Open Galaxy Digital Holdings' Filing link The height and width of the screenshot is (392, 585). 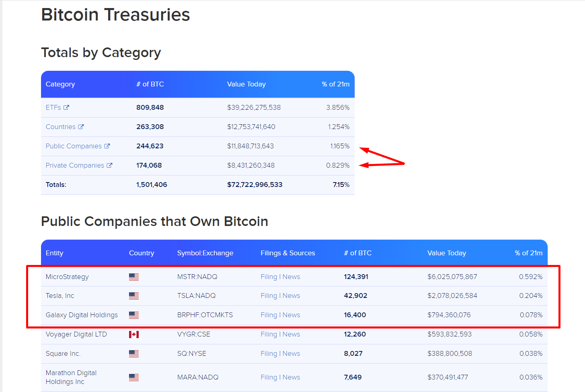(269, 315)
